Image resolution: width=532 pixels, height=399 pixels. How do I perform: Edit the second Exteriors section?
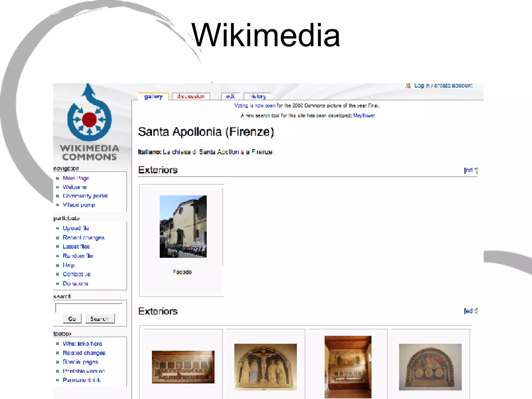471,311
